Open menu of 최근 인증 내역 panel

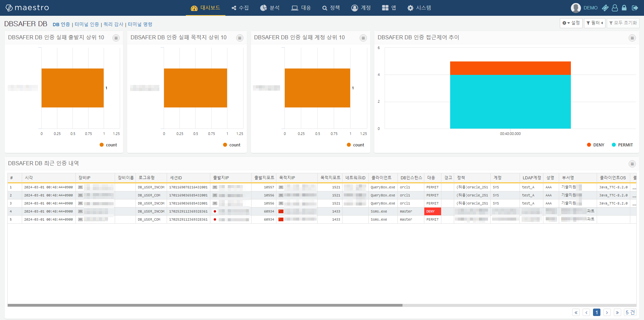[x=632, y=164]
